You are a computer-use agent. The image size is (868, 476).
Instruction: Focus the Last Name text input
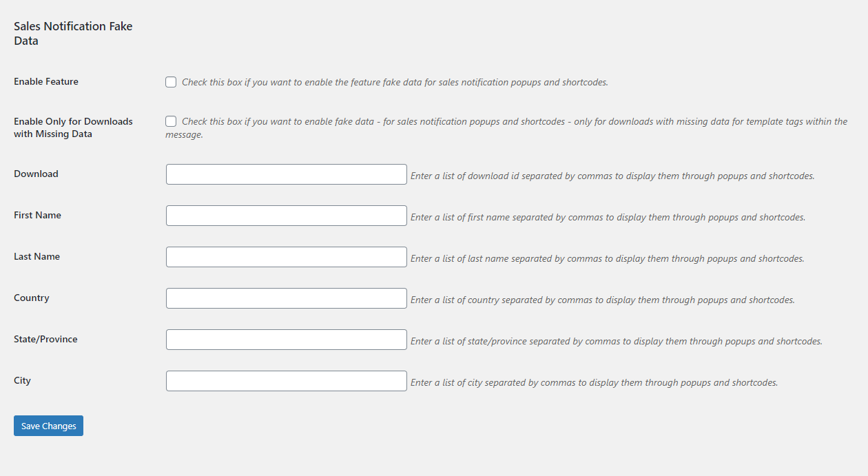(287, 257)
